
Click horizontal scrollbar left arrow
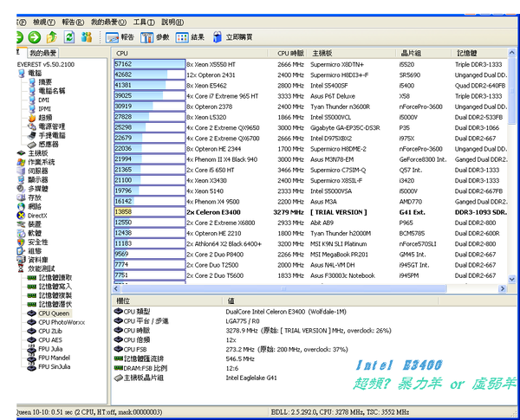(x=116, y=288)
